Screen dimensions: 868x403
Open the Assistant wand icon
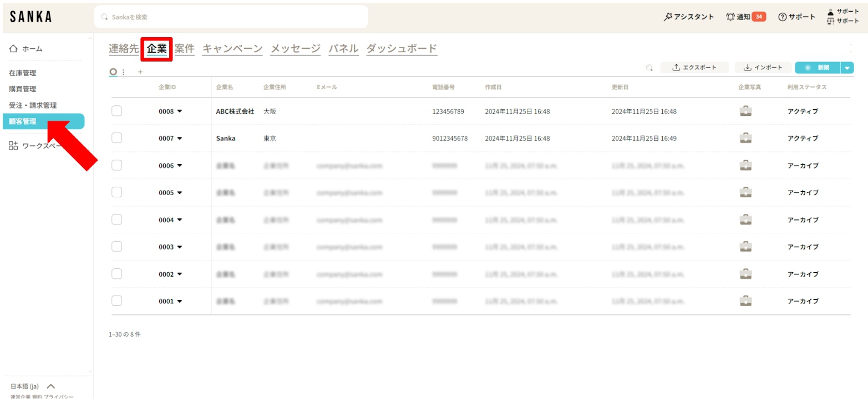tap(668, 17)
